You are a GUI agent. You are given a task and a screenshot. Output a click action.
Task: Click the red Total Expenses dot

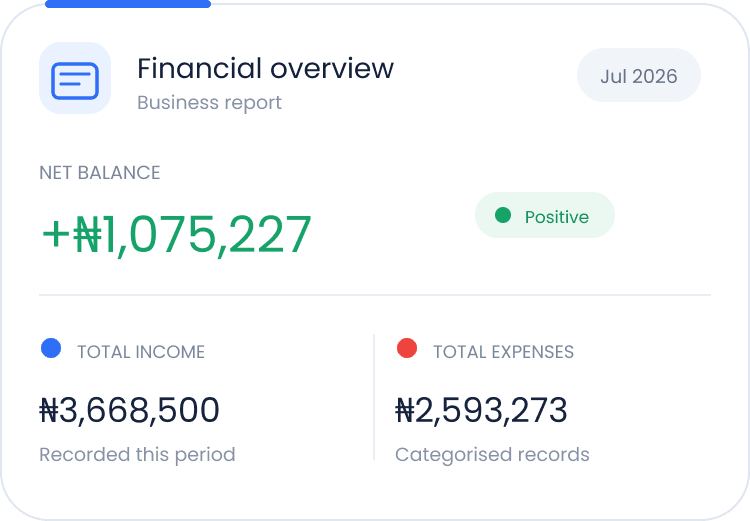click(407, 348)
